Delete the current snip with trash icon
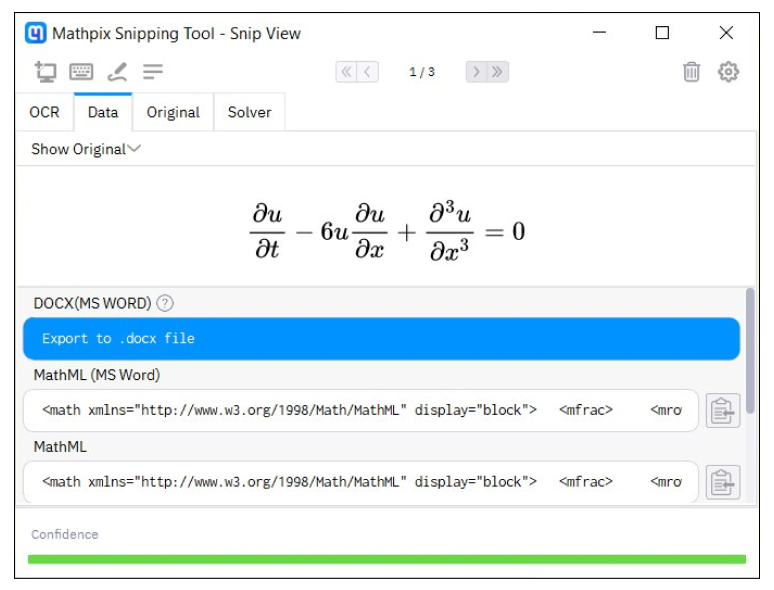Screen dimensions: 774x590 click(691, 72)
